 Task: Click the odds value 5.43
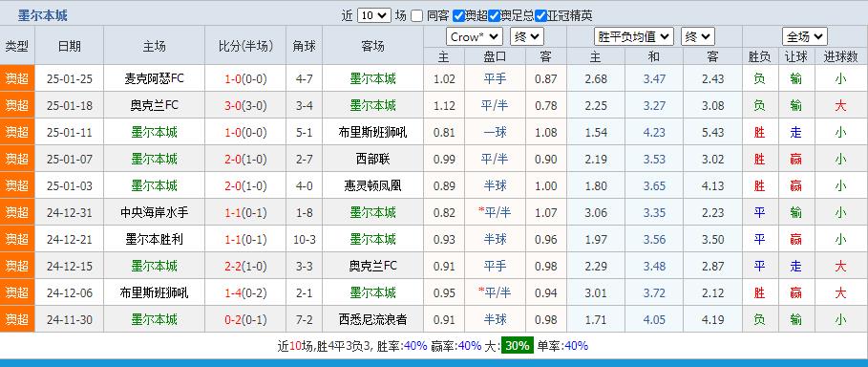coord(712,133)
